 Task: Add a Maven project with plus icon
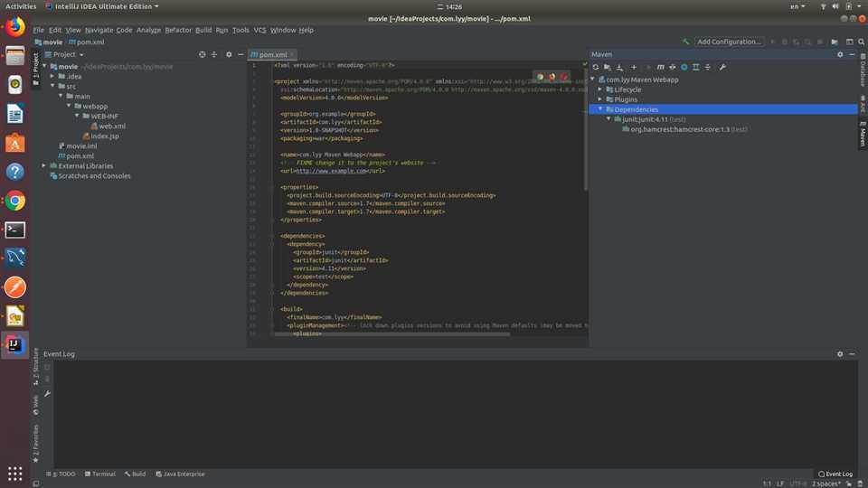pyautogui.click(x=634, y=67)
